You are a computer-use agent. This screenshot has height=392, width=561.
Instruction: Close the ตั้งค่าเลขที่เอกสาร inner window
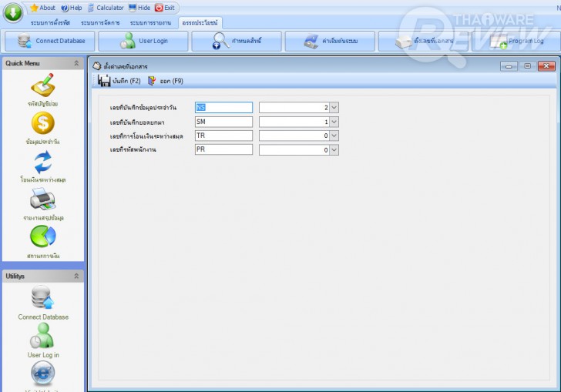click(546, 66)
